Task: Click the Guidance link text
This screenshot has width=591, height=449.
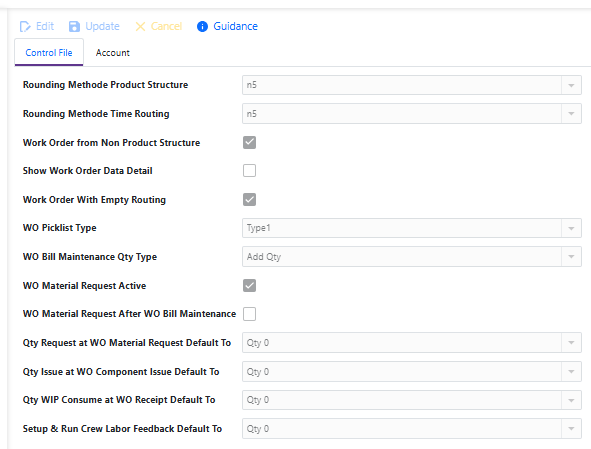Action: (x=236, y=26)
